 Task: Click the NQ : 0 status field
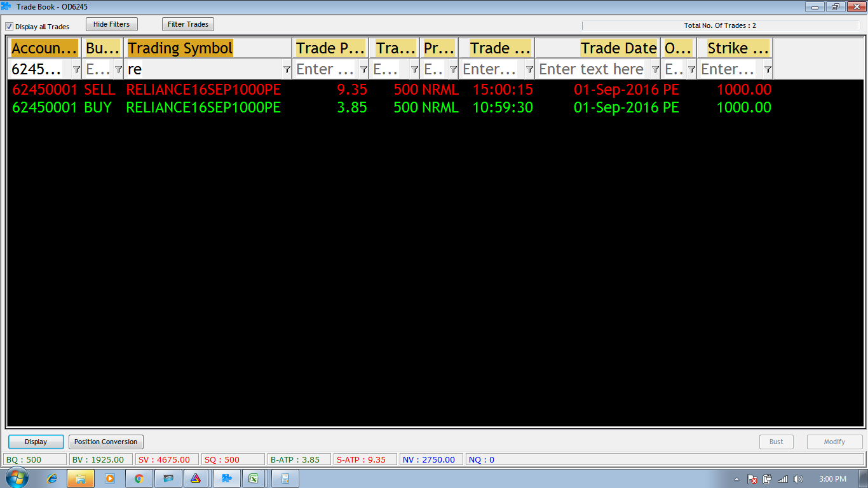click(x=664, y=459)
